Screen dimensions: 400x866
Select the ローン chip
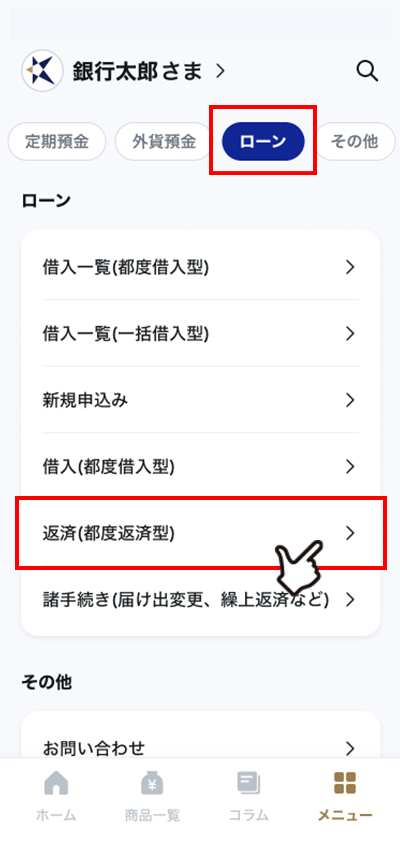coord(263,142)
